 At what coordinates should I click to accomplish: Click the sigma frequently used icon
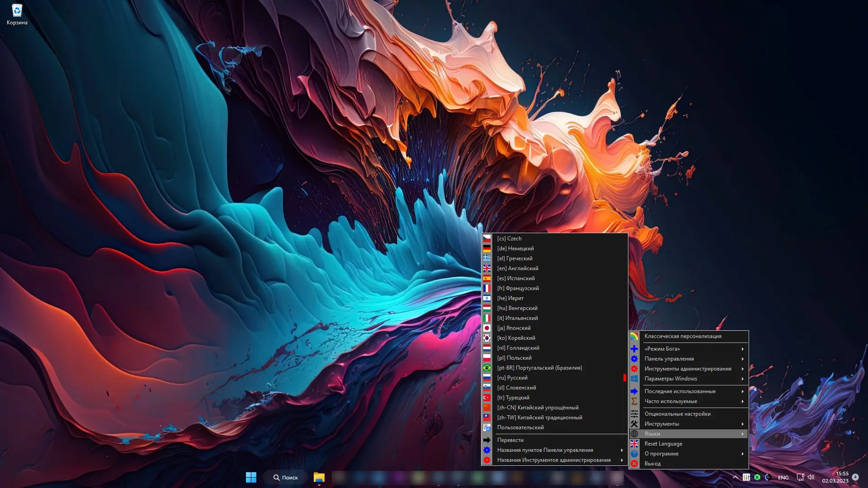pos(634,401)
